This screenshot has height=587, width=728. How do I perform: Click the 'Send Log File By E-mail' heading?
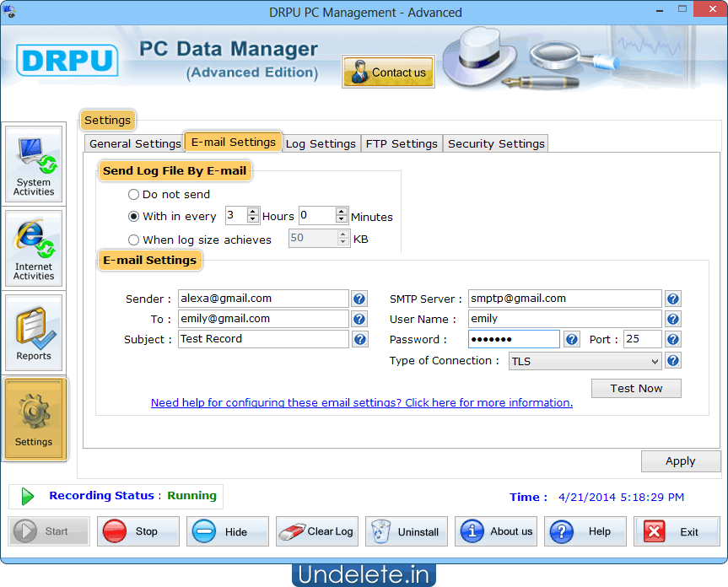pyautogui.click(x=175, y=170)
